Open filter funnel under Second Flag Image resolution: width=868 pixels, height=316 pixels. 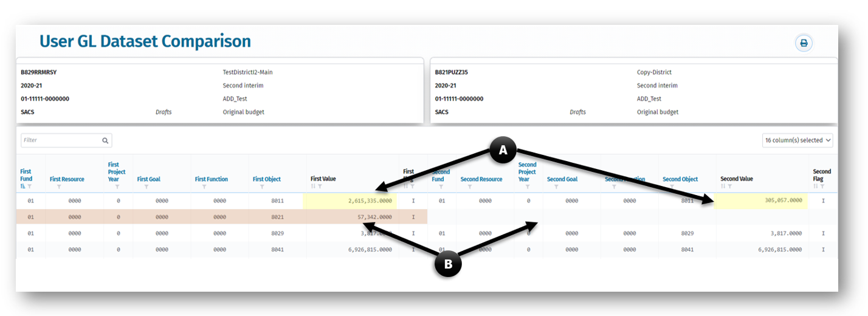coord(822,187)
